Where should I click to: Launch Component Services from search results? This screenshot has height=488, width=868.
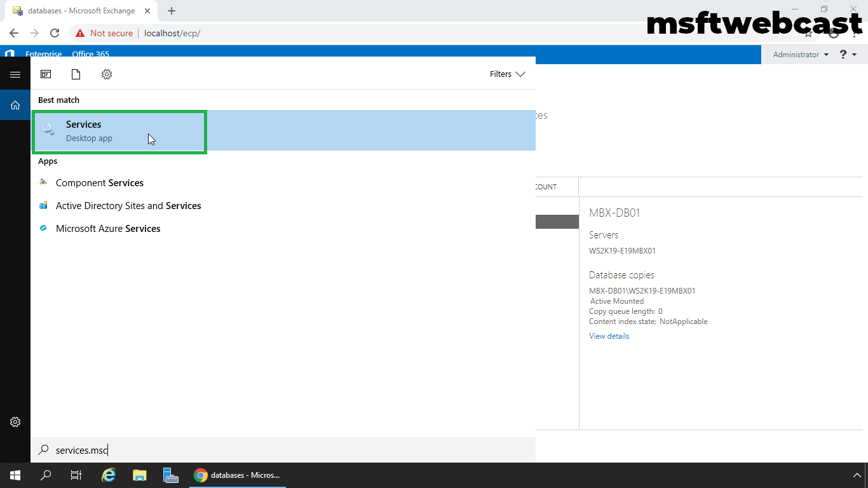click(x=99, y=182)
